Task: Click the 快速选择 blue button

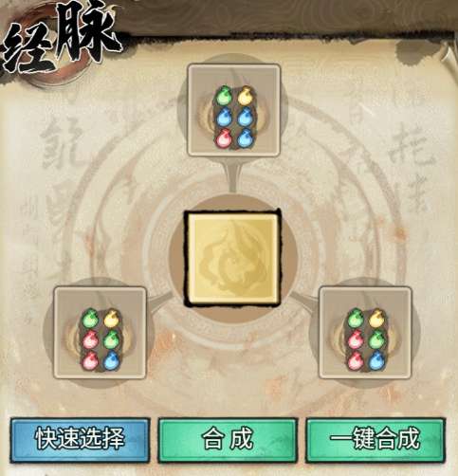Action: [x=80, y=440]
